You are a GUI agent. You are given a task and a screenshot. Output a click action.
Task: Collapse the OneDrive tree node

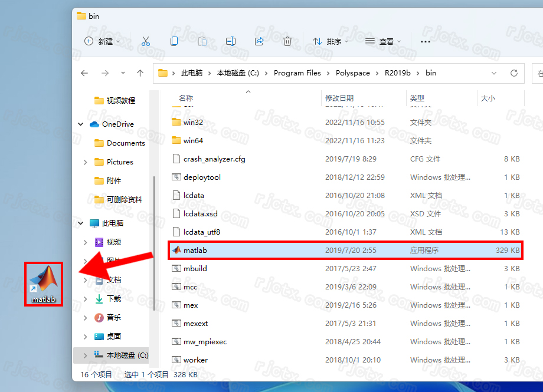(81, 124)
